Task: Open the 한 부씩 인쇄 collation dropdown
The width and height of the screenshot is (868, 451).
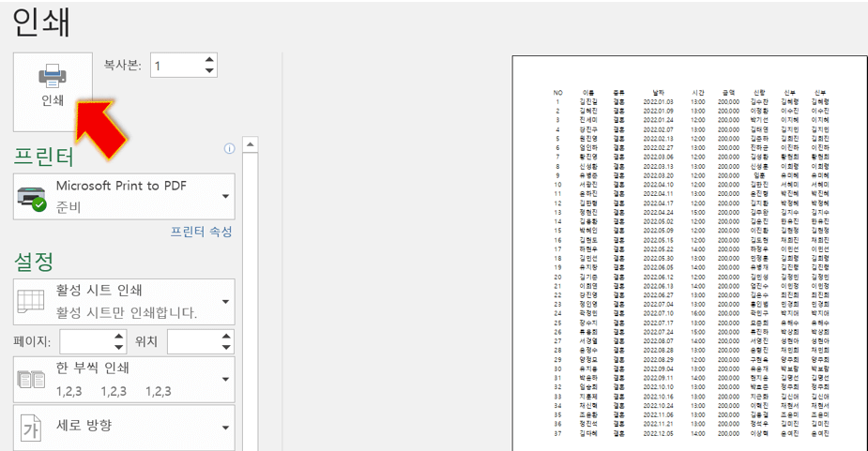Action: (124, 379)
